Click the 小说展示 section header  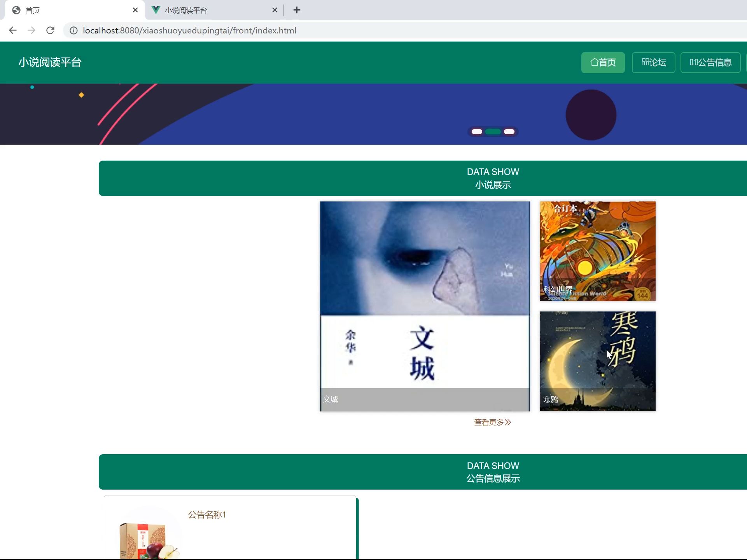423,178
